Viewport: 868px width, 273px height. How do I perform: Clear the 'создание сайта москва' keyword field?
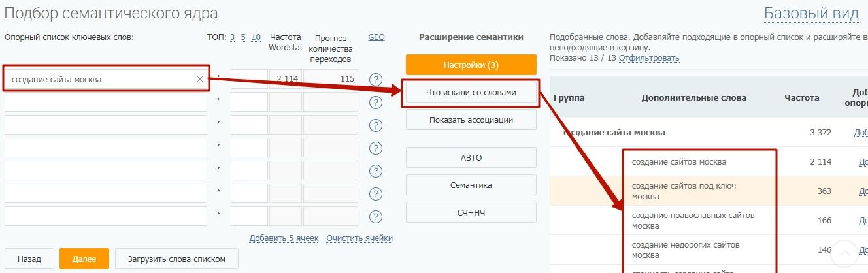point(200,79)
